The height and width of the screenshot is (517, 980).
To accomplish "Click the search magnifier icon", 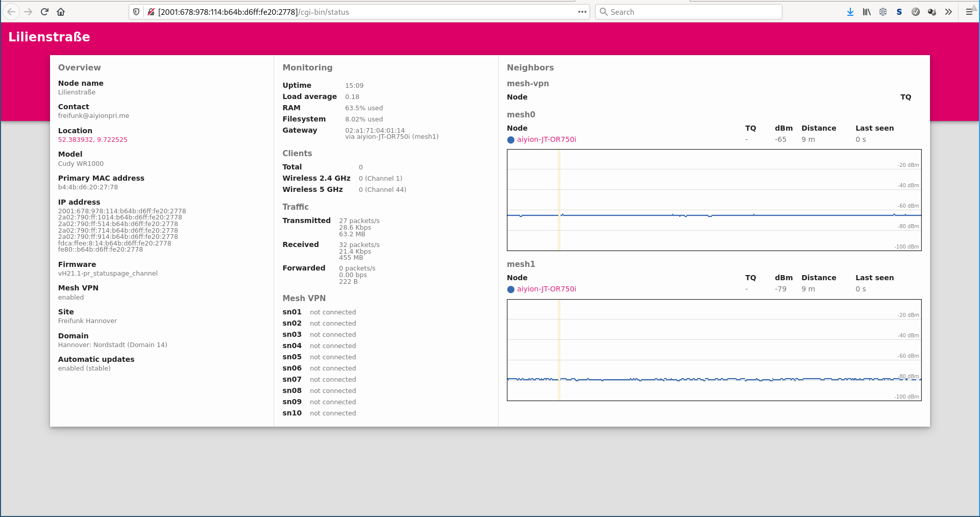I will 603,12.
